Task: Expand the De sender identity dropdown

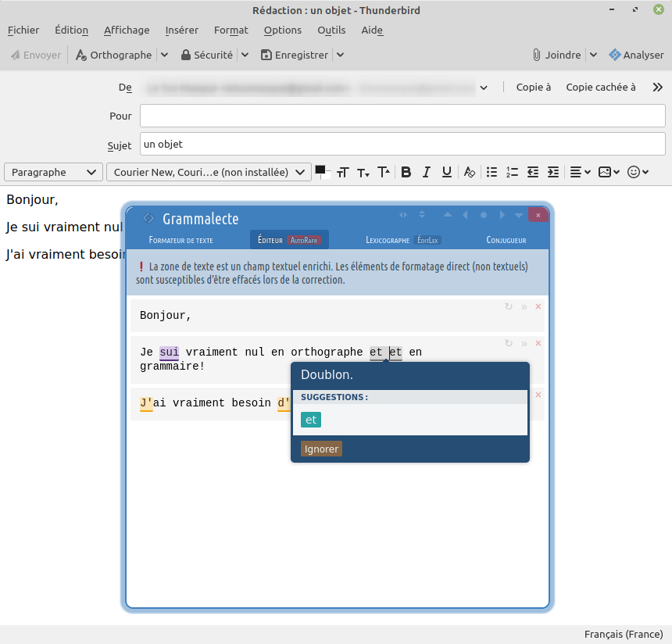Action: 484,88
